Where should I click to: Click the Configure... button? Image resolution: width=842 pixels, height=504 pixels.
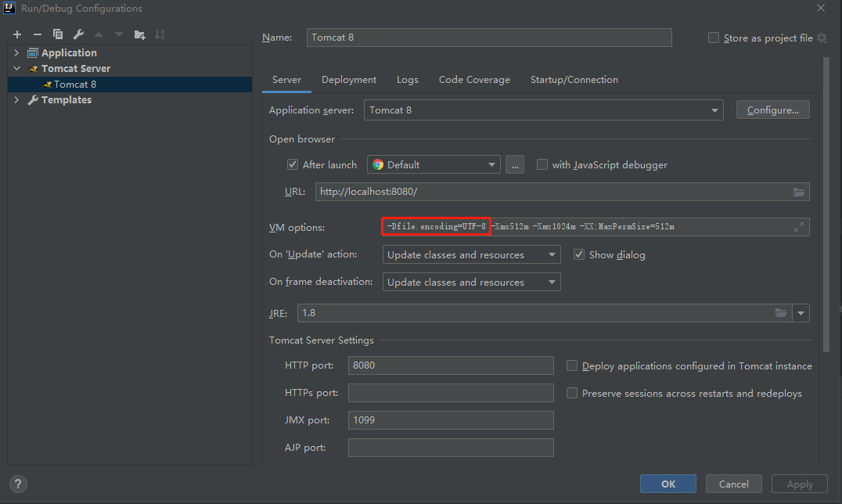click(772, 110)
